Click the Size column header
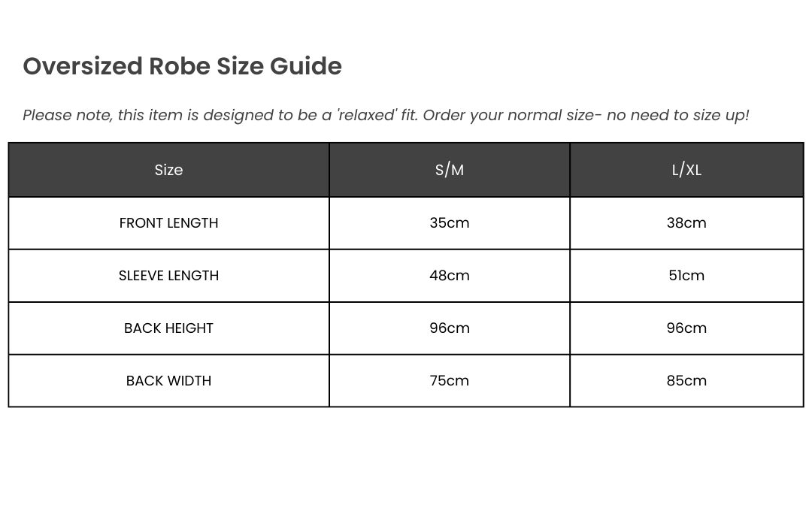This screenshot has width=812, height=526. (168, 170)
